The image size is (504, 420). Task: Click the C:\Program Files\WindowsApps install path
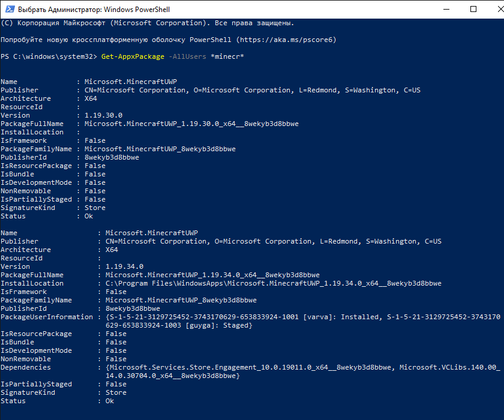[x=274, y=283]
